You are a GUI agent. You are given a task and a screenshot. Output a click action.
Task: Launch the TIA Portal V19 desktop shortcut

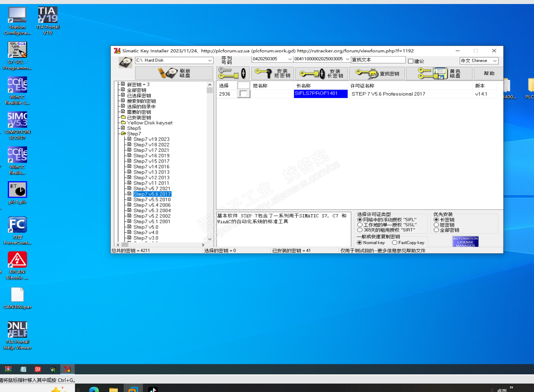coord(48,21)
